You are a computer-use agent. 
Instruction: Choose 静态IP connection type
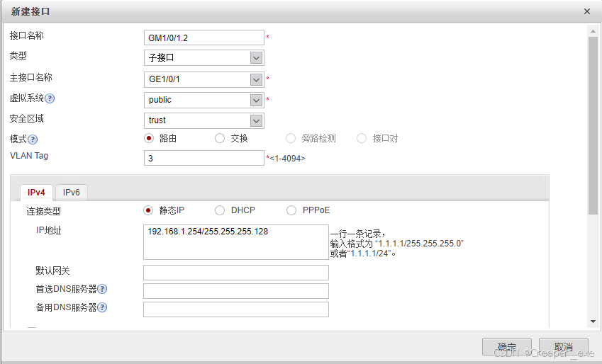(148, 210)
